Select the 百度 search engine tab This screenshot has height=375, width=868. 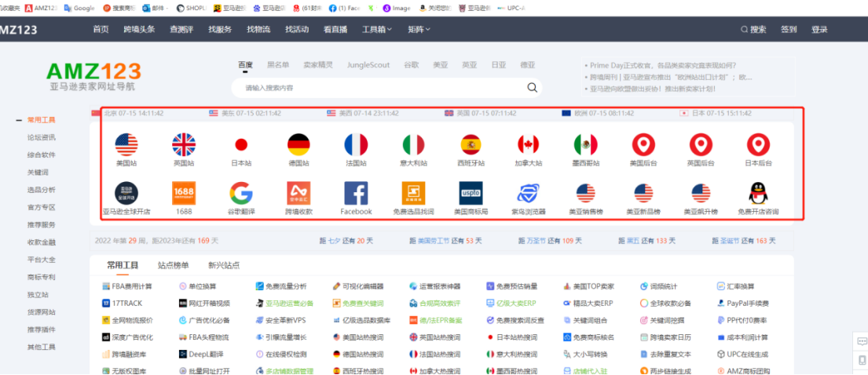(x=245, y=64)
